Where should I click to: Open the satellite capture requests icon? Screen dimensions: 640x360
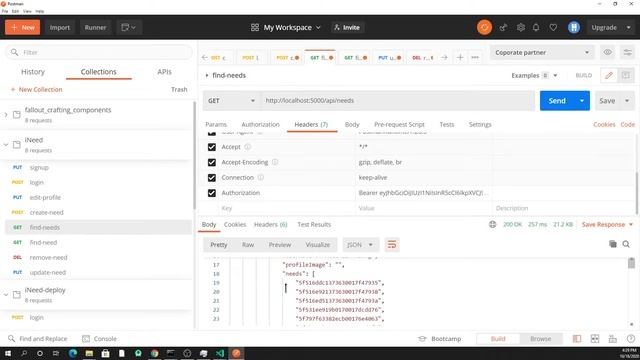coord(503,27)
